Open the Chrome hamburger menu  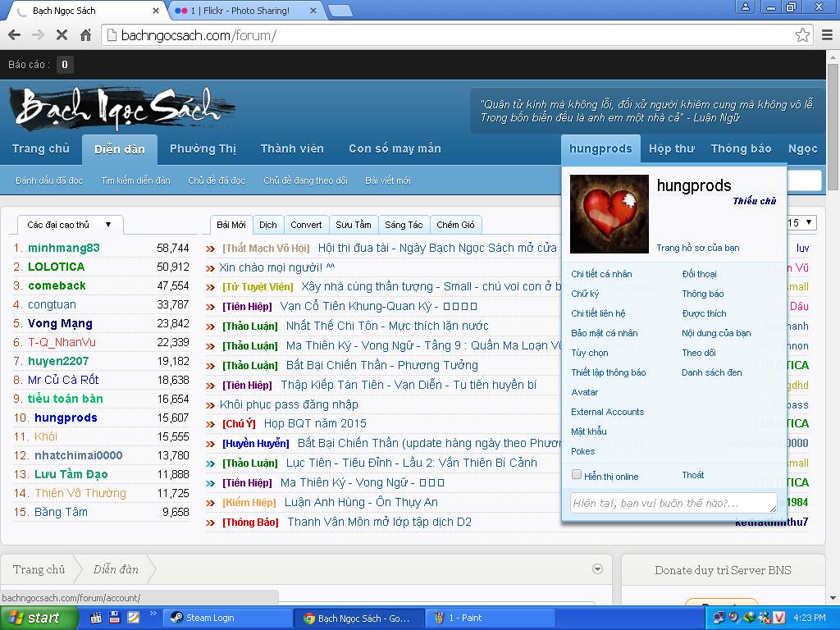coord(827,35)
